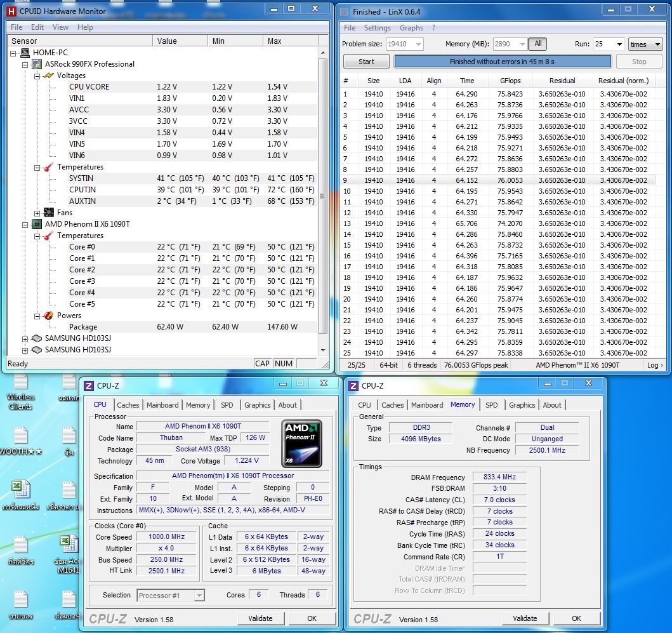Sort LinX results by GFlops column header

click(x=510, y=81)
